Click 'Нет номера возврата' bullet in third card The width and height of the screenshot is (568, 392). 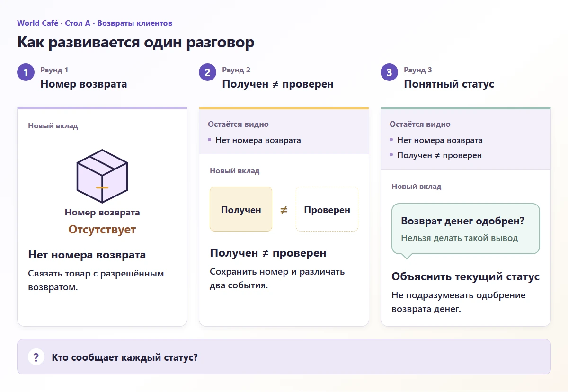pyautogui.click(x=440, y=140)
